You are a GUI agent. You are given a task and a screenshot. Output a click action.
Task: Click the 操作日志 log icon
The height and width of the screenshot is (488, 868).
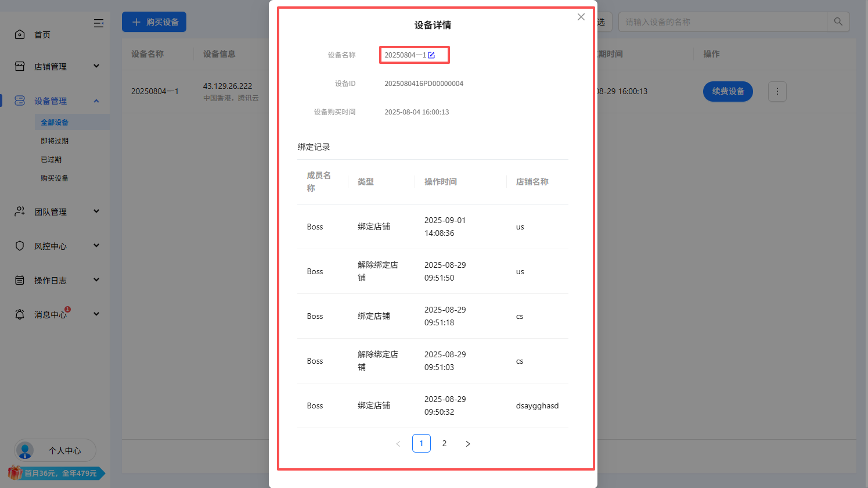tap(19, 279)
